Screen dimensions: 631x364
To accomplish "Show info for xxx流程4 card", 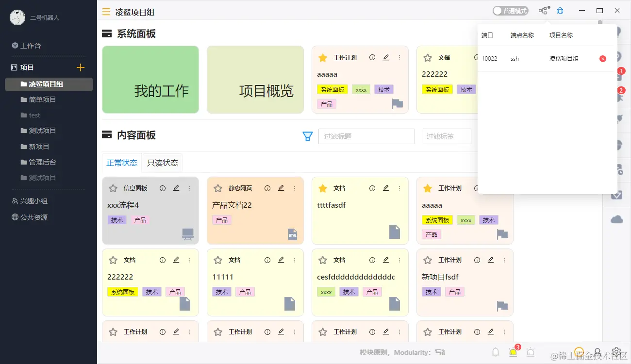I will click(163, 188).
